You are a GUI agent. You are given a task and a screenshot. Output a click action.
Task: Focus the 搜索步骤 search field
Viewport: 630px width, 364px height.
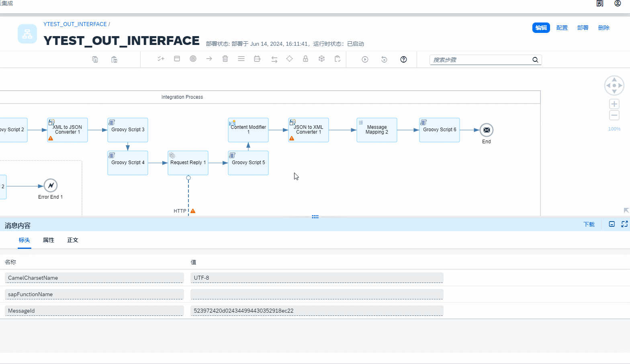point(480,60)
